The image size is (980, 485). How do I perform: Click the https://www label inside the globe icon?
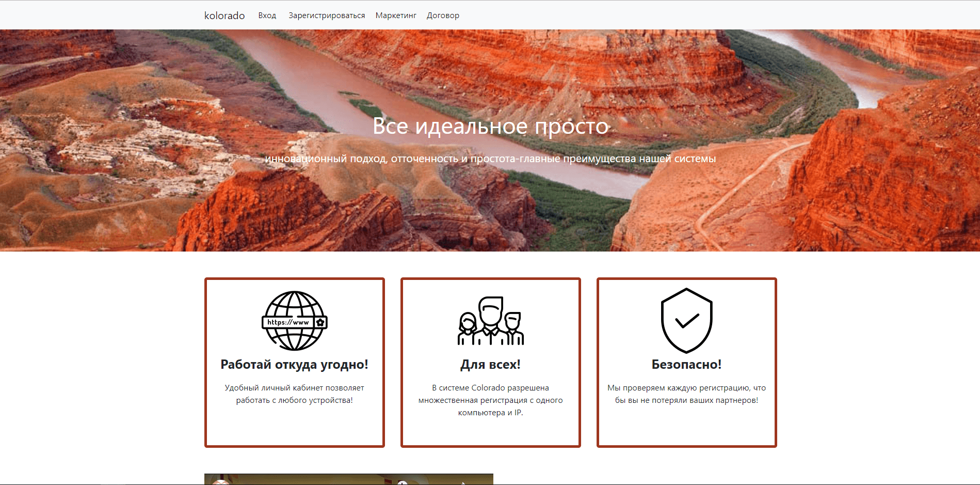pos(287,321)
